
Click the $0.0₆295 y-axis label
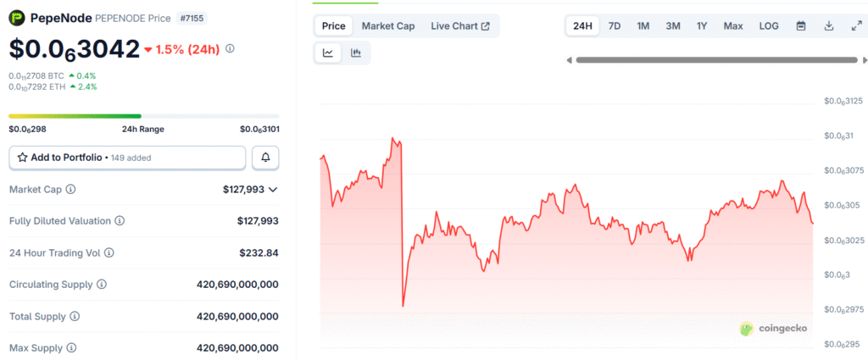[842, 344]
